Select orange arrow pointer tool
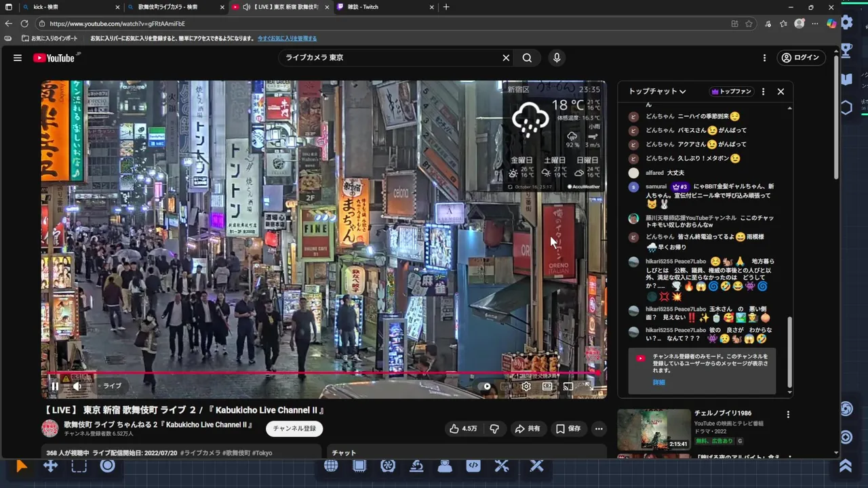This screenshot has height=488, width=868. [x=22, y=466]
